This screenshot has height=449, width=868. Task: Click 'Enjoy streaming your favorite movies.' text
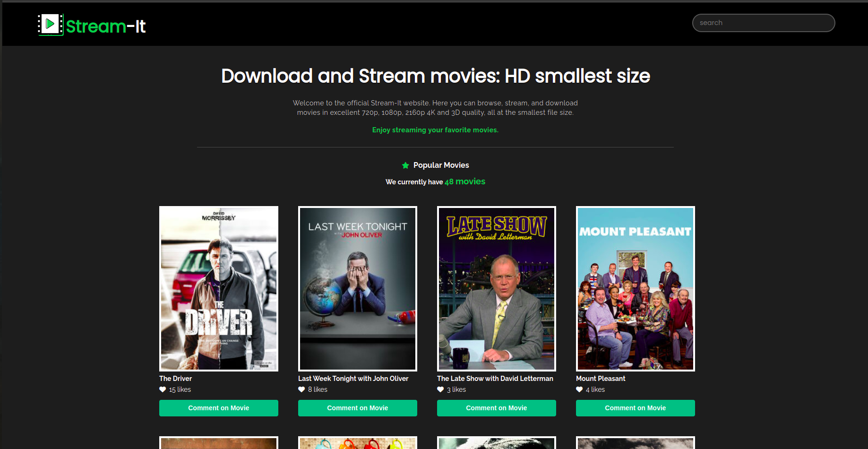click(435, 130)
